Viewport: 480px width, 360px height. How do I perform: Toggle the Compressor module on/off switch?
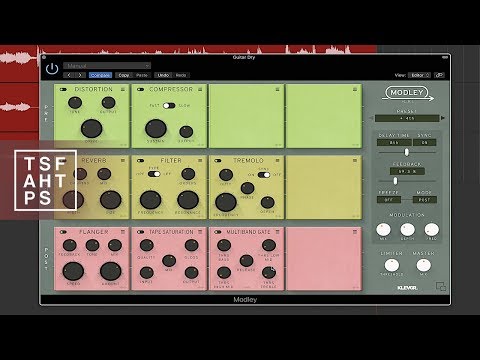pyautogui.click(x=140, y=89)
